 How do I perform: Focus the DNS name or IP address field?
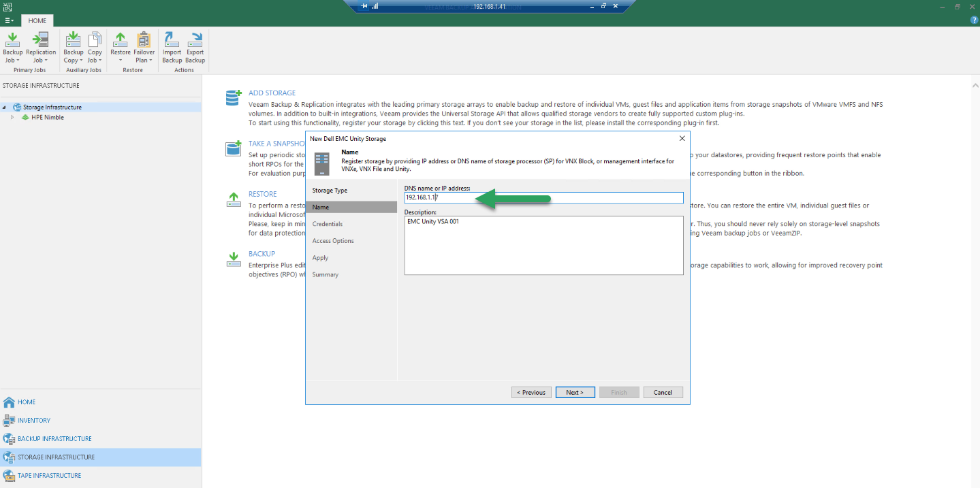click(543, 197)
